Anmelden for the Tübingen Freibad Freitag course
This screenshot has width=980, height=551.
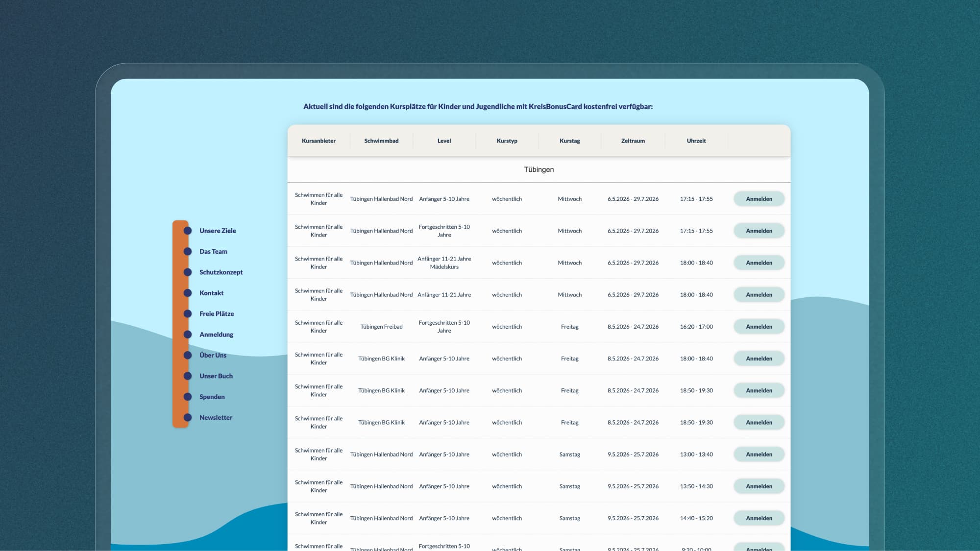click(x=759, y=327)
